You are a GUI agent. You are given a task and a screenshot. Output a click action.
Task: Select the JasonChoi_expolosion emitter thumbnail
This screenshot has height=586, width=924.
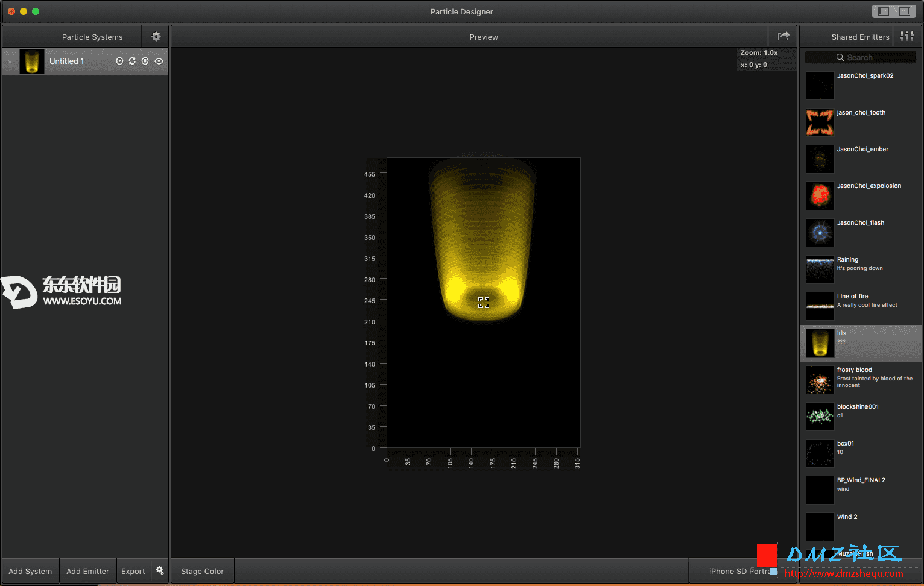click(x=820, y=196)
